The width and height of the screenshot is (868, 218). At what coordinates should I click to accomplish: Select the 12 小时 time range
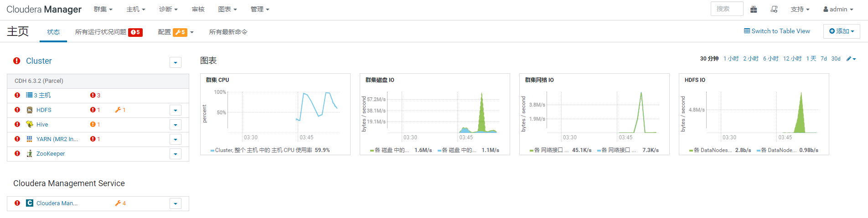pyautogui.click(x=792, y=59)
